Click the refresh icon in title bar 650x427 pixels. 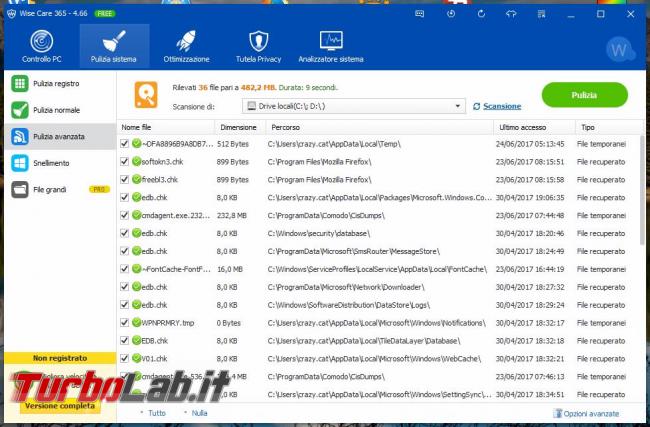click(481, 14)
